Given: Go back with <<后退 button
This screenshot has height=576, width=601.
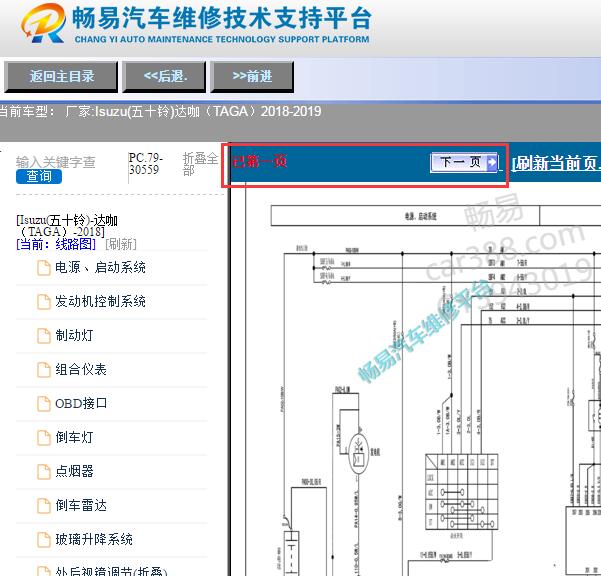Looking at the screenshot, I should (x=164, y=77).
